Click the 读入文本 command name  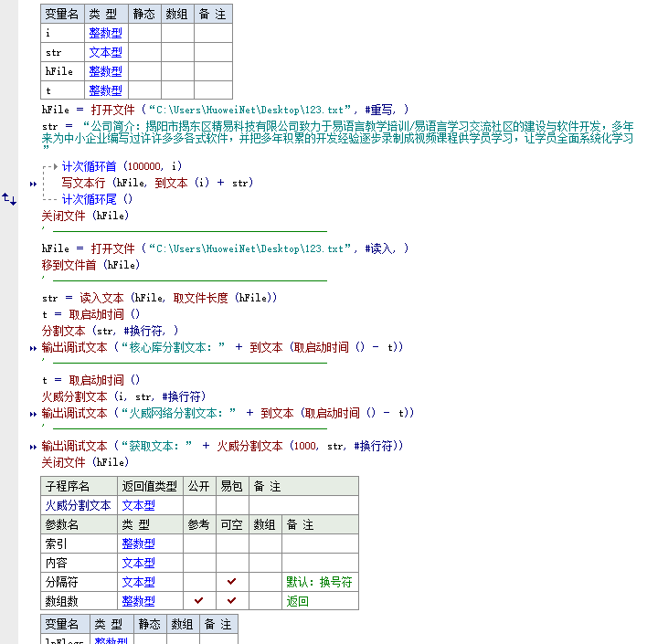click(101, 298)
